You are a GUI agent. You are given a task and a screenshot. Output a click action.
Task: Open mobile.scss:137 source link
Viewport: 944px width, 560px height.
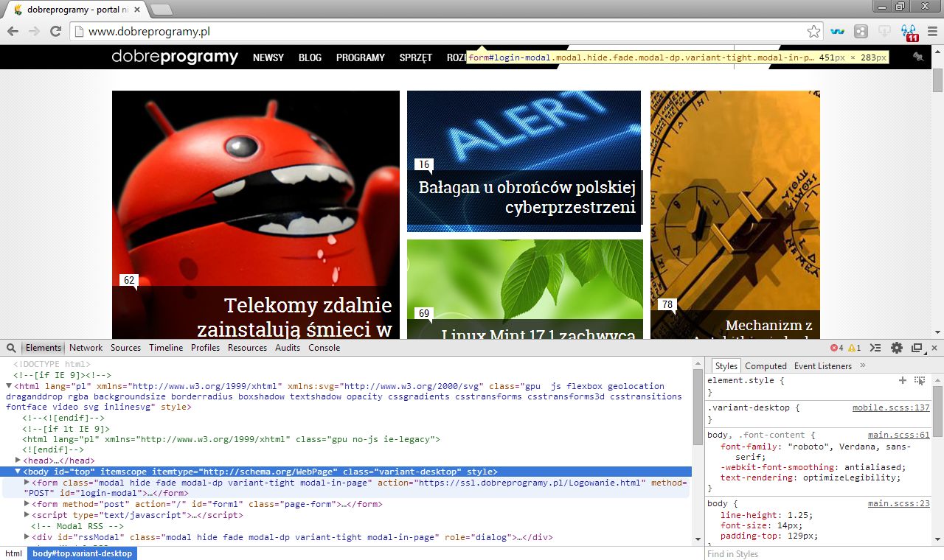891,407
